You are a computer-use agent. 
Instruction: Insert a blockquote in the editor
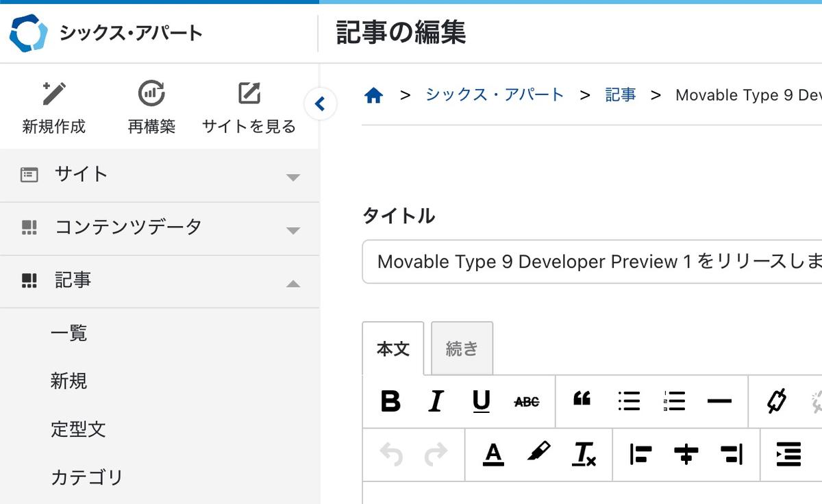(x=582, y=400)
